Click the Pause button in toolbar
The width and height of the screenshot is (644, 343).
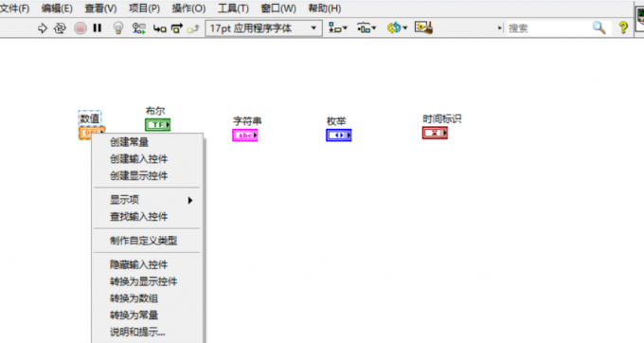point(98,27)
